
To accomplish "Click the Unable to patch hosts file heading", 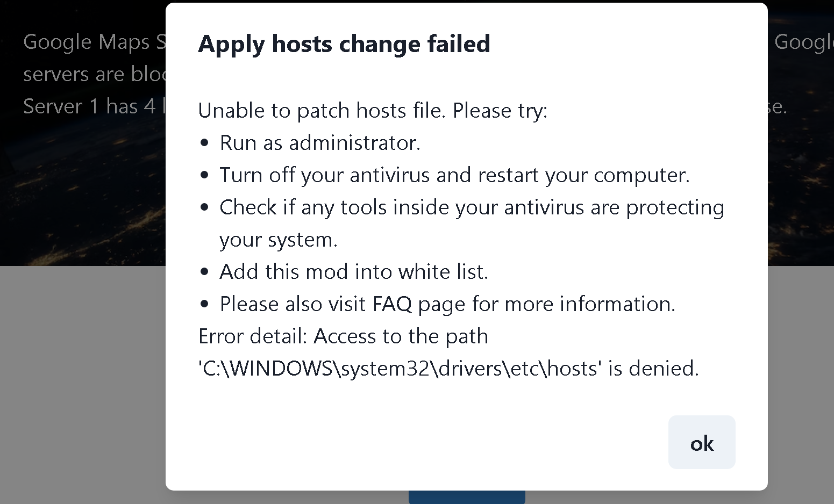I will point(373,110).
